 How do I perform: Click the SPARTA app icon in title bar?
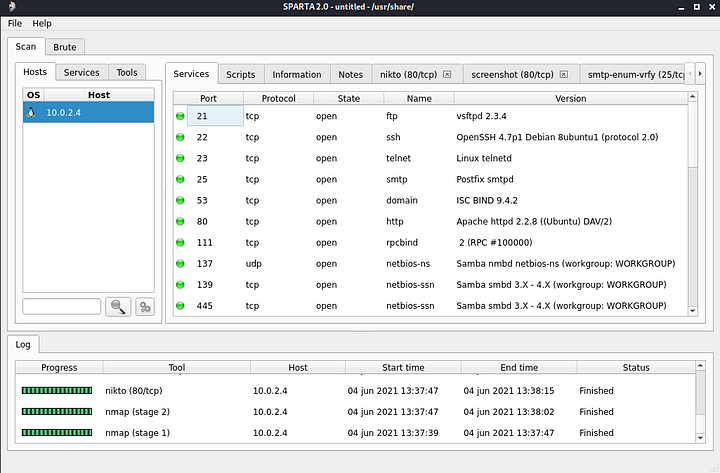coord(12,6)
